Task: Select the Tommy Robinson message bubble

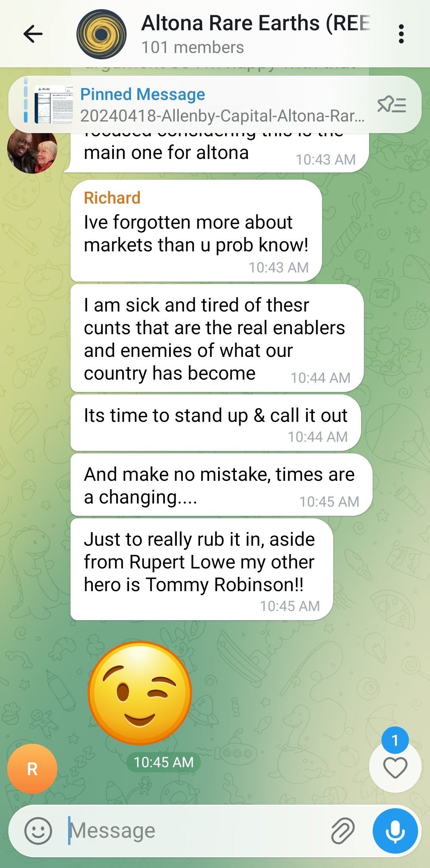Action: pos(201,569)
